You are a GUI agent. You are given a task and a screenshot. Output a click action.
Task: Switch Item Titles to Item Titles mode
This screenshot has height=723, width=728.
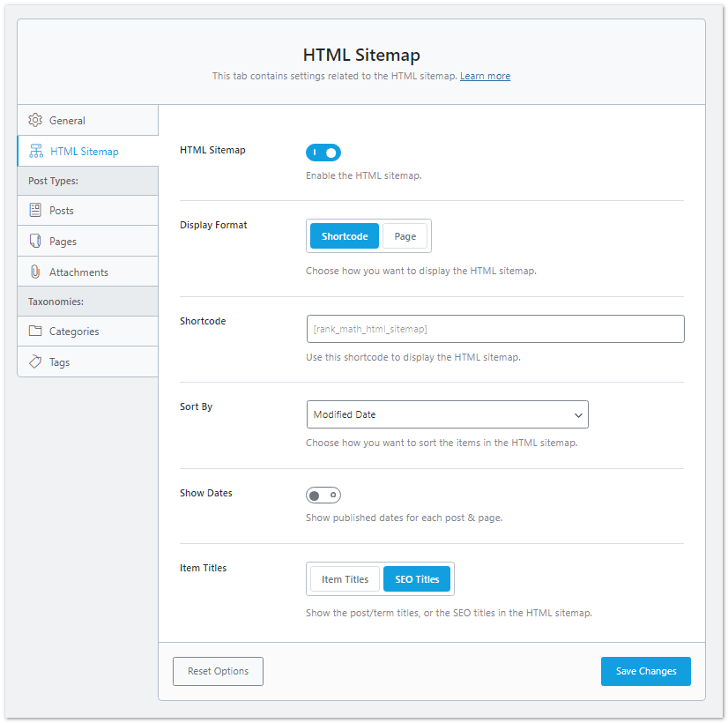tap(344, 578)
